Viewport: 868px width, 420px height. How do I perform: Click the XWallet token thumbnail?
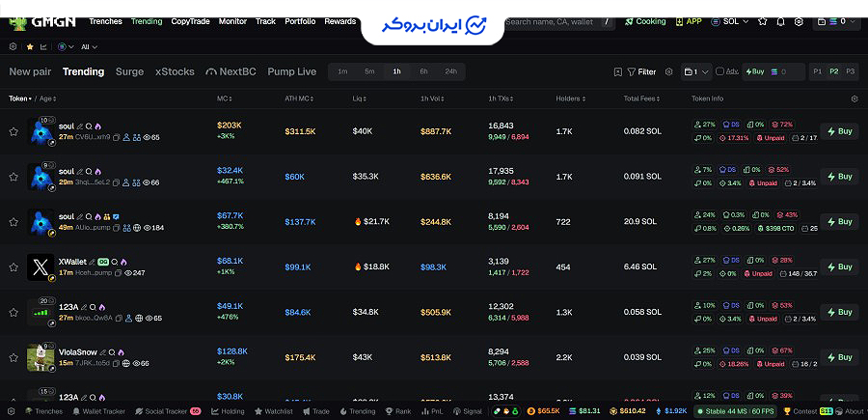click(x=41, y=267)
